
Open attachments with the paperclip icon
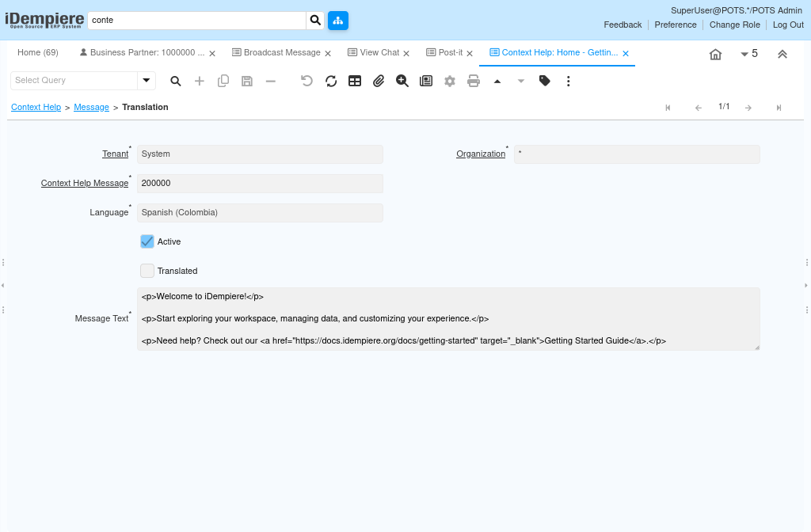(x=379, y=82)
